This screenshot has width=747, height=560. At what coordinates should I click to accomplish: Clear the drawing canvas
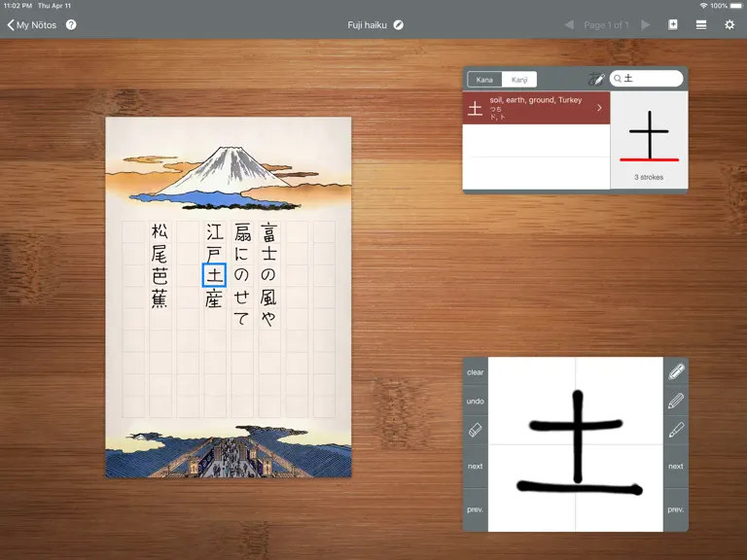475,372
